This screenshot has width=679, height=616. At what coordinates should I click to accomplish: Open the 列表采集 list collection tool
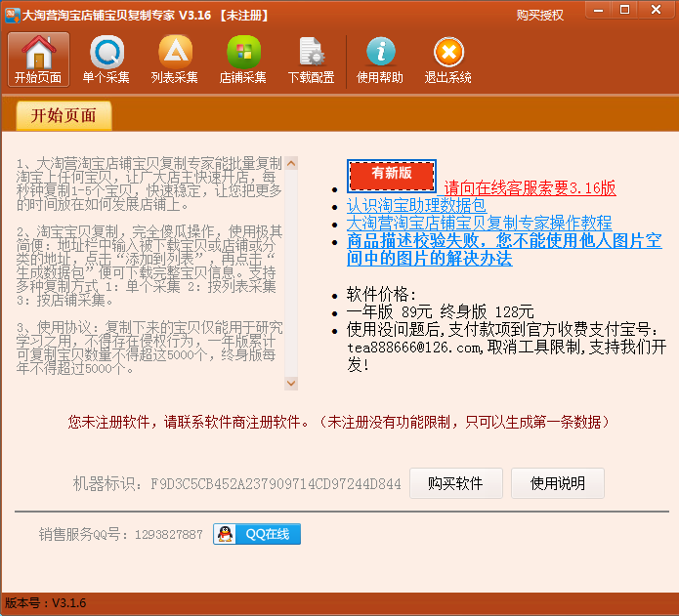pyautogui.click(x=175, y=60)
